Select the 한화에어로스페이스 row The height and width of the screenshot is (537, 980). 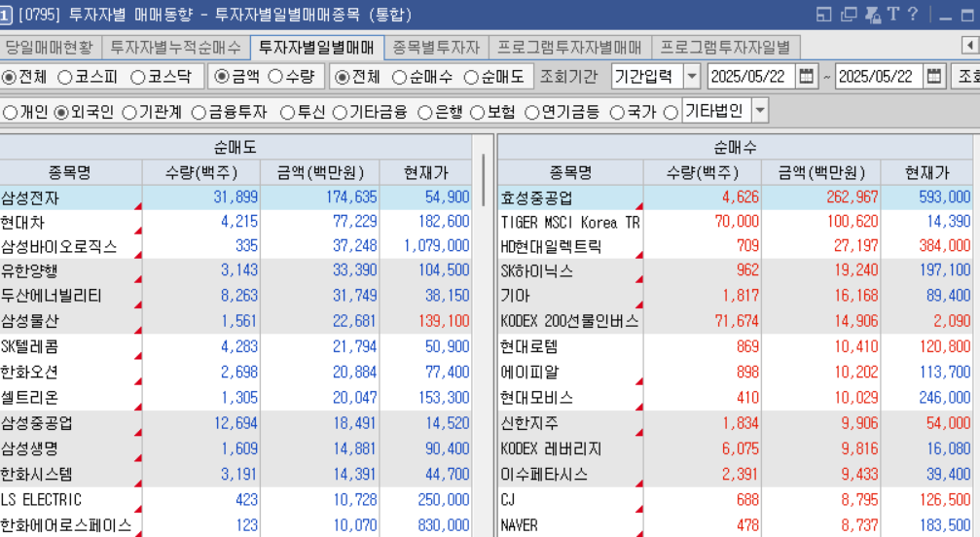(x=236, y=525)
